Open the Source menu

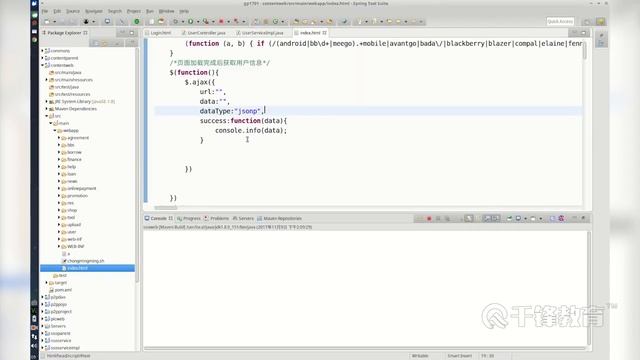tap(73, 11)
